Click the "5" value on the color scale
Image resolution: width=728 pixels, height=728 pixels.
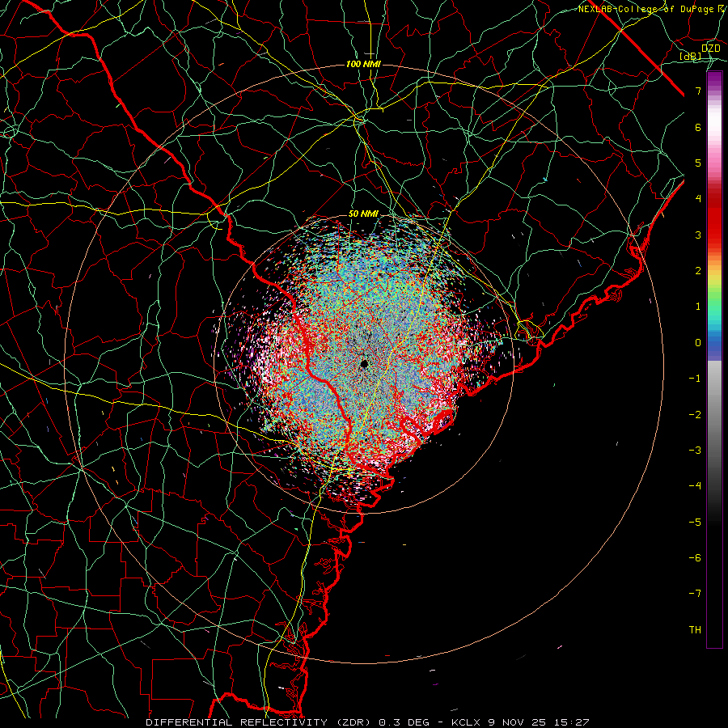click(x=698, y=163)
